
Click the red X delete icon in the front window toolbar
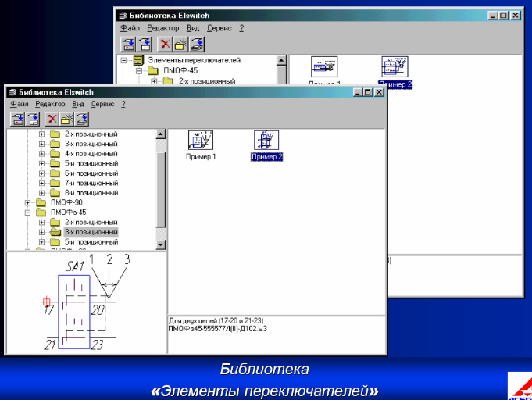(52, 119)
